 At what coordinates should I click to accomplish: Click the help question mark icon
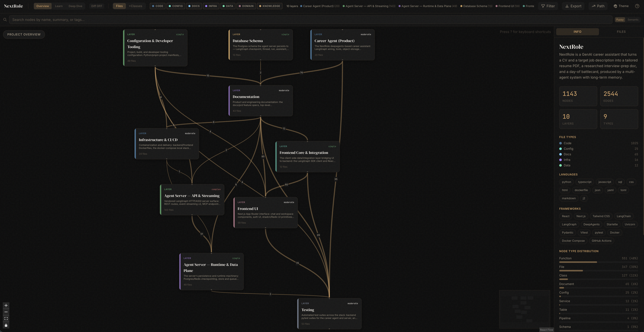pos(637,6)
